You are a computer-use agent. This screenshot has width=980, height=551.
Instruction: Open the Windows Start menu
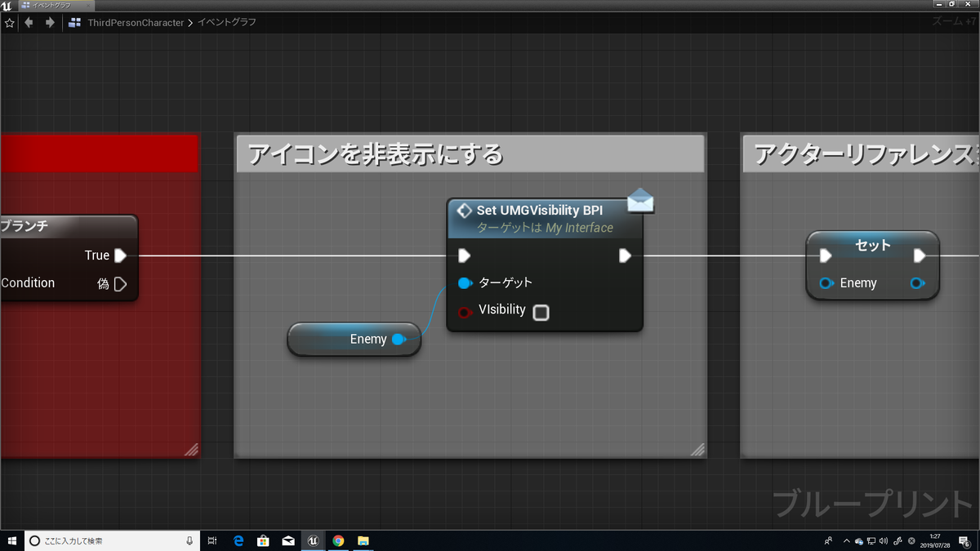click(12, 540)
